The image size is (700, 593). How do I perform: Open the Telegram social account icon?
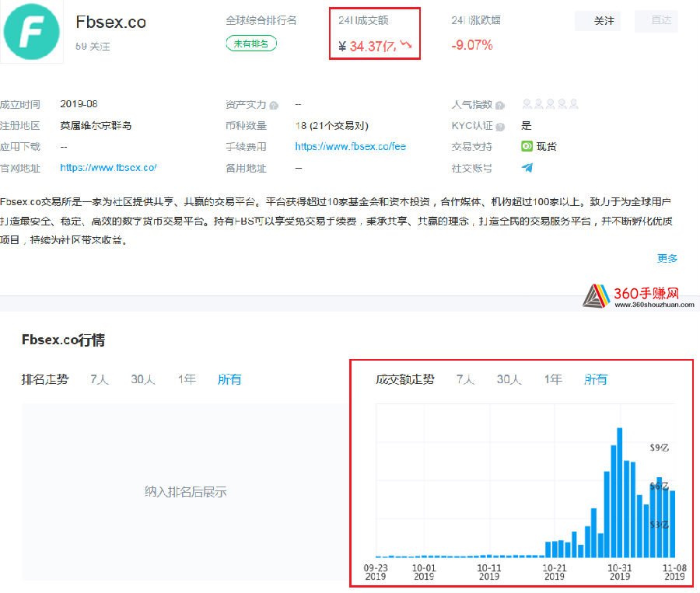pyautogui.click(x=527, y=168)
